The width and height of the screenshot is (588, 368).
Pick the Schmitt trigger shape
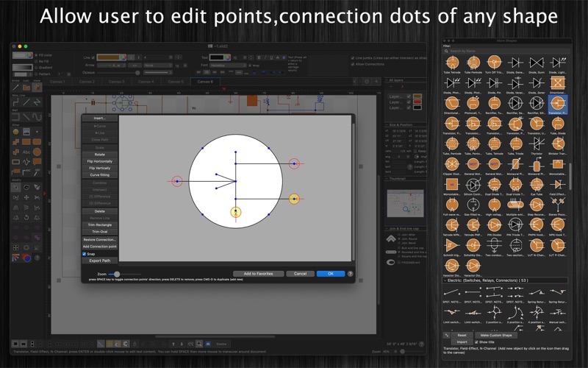pyautogui.click(x=452, y=245)
